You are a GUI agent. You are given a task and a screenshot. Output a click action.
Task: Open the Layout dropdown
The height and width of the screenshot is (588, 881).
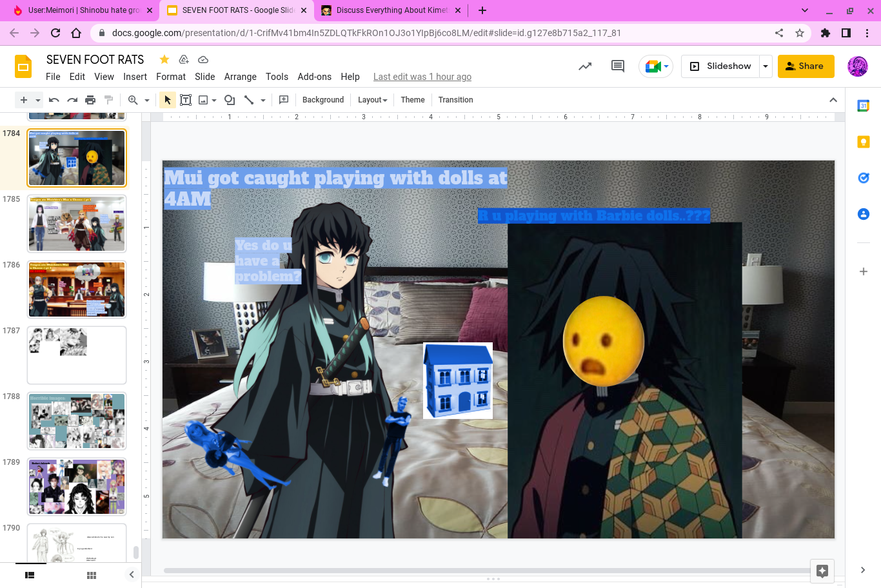[x=373, y=100]
